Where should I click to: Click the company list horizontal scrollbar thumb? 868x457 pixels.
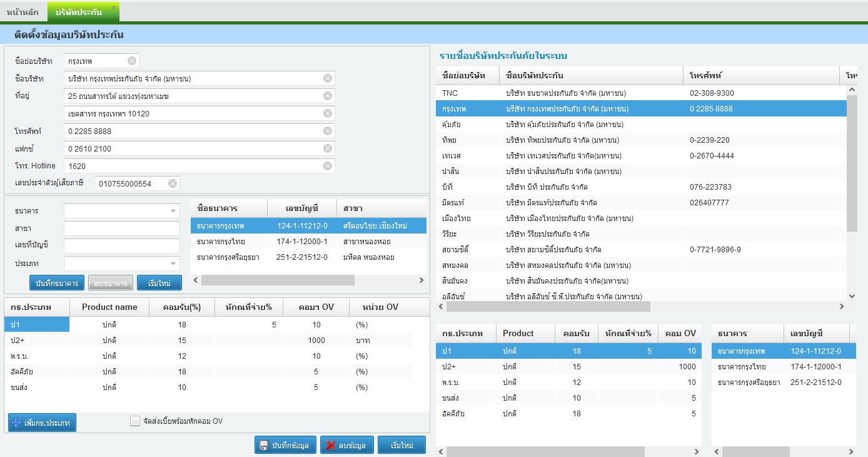click(548, 307)
